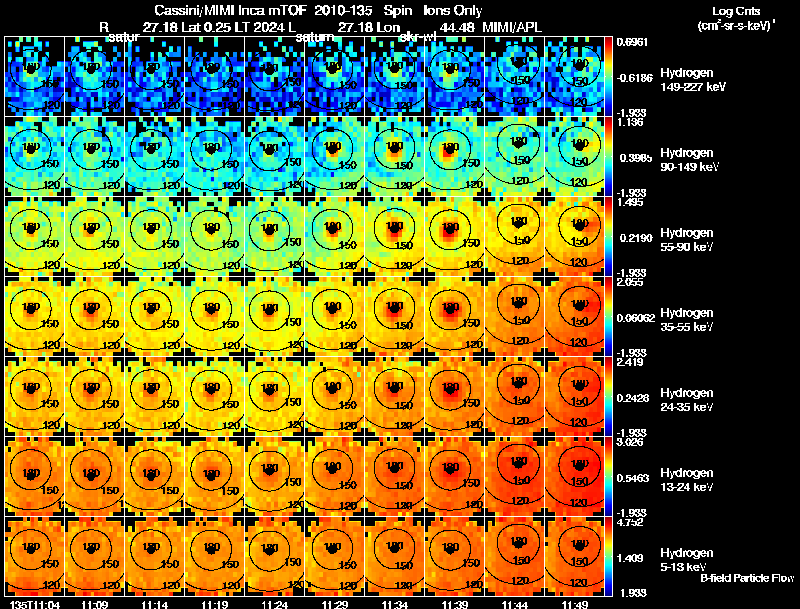Open the 90-149 keV image at 11:09
Image resolution: width=800 pixels, height=609 pixels.
[x=94, y=157]
